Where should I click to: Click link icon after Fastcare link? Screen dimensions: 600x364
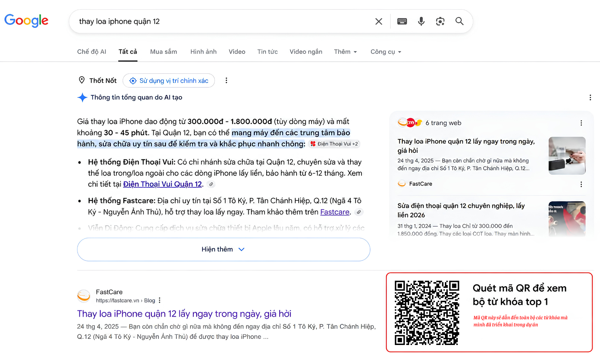359,212
